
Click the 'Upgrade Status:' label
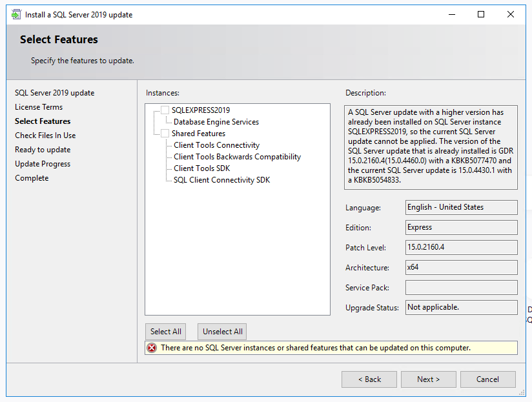tap(372, 308)
